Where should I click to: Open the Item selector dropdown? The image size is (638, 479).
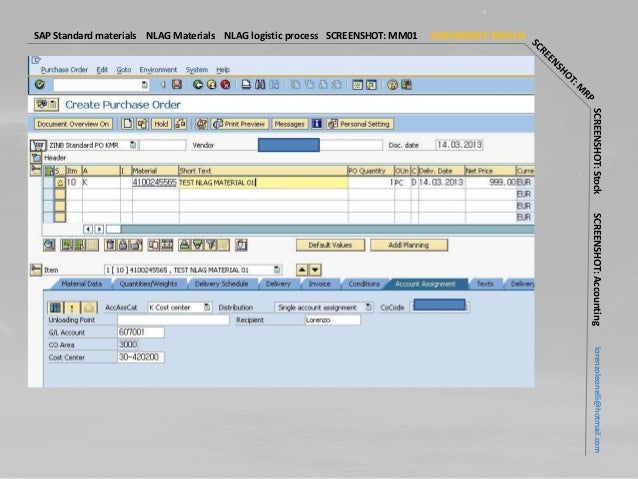click(x=277, y=270)
